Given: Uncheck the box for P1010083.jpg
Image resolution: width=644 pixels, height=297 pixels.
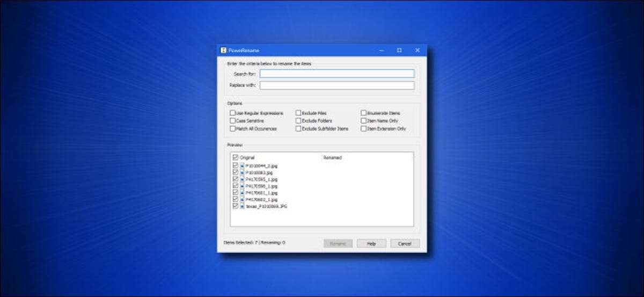Looking at the screenshot, I should click(235, 172).
